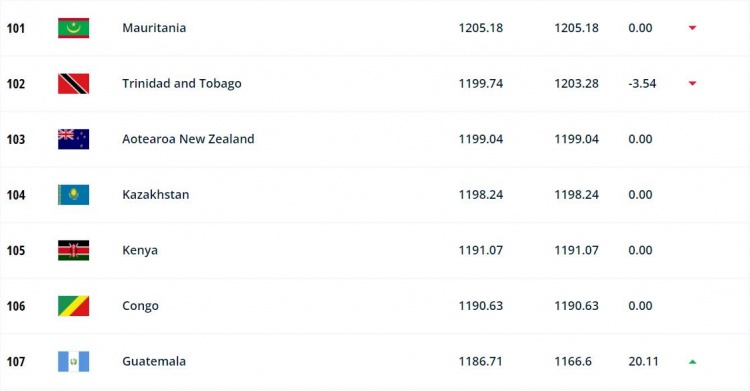Click Trinidad and Tobago's red down arrow
750x391 pixels.
point(692,83)
